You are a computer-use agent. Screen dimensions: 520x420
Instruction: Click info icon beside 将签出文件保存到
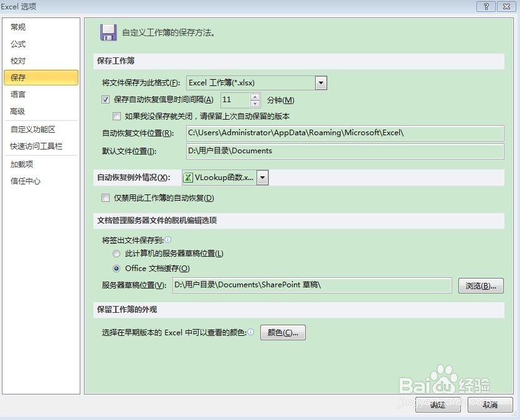168,239
